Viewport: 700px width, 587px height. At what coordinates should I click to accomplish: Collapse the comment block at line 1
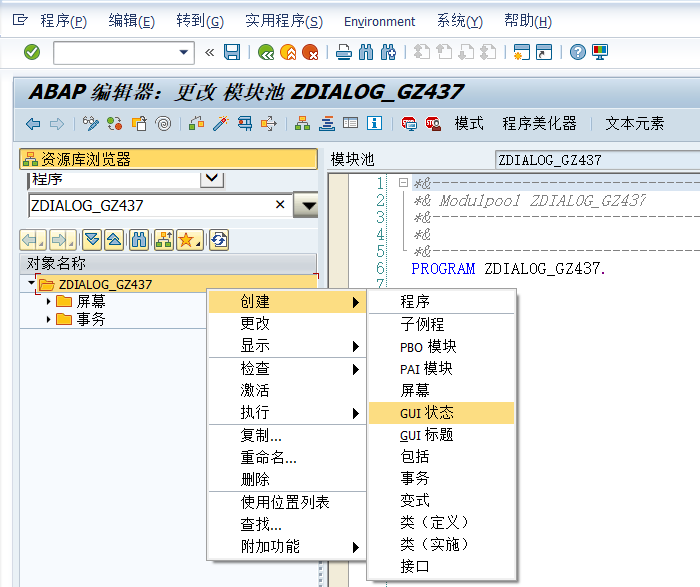point(403,183)
